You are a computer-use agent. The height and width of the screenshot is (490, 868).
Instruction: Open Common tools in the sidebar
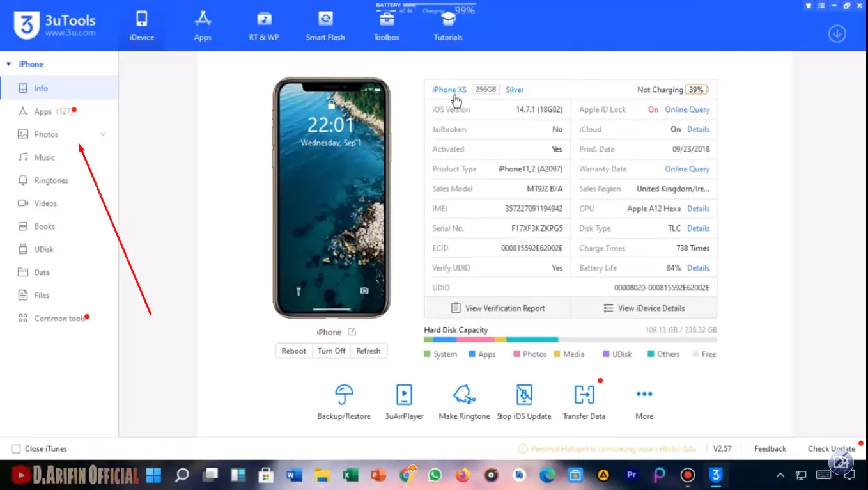pyautogui.click(x=59, y=319)
